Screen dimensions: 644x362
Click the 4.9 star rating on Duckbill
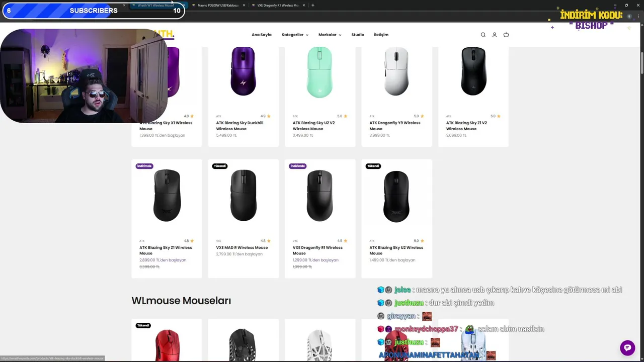(x=266, y=116)
